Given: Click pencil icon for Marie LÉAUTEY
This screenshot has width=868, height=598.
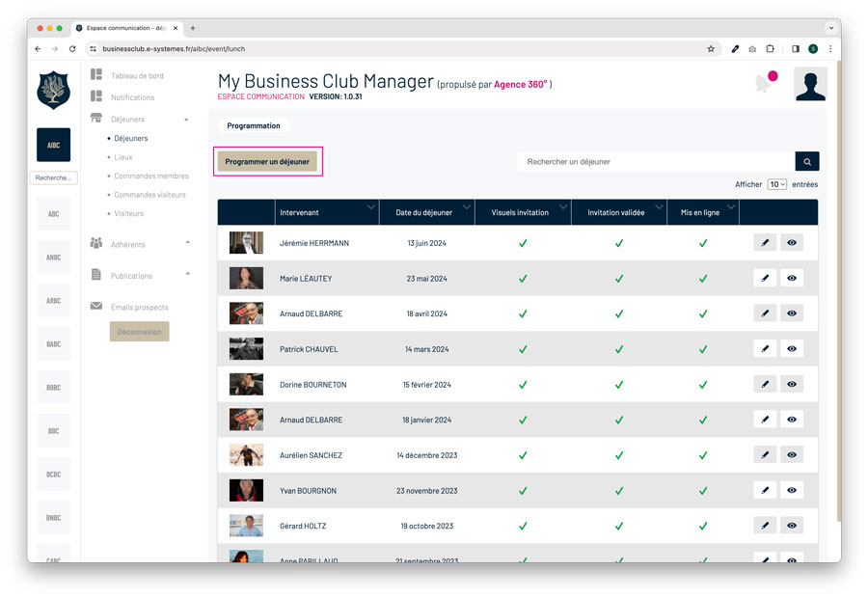Looking at the screenshot, I should [x=765, y=279].
